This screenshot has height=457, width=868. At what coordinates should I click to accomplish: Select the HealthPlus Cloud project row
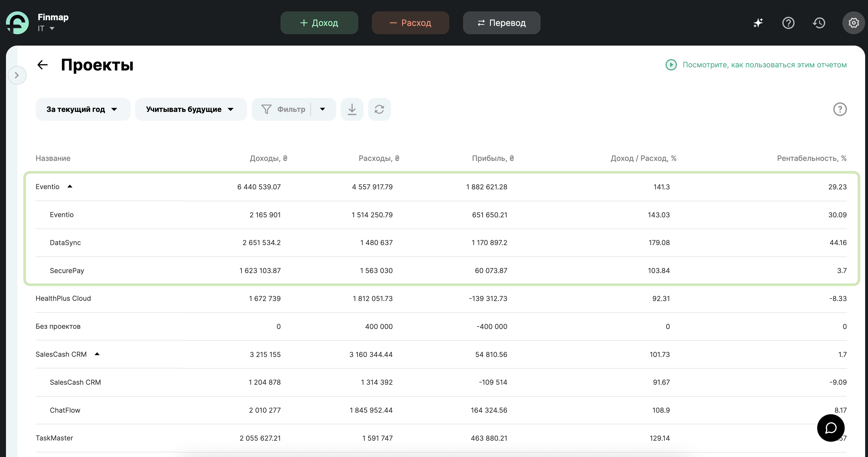click(x=441, y=298)
